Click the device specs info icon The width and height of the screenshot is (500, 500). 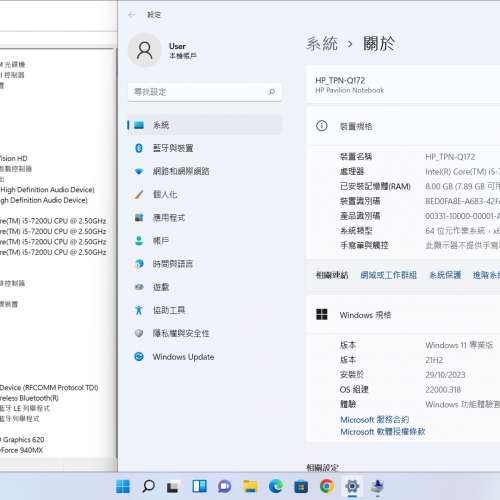322,126
